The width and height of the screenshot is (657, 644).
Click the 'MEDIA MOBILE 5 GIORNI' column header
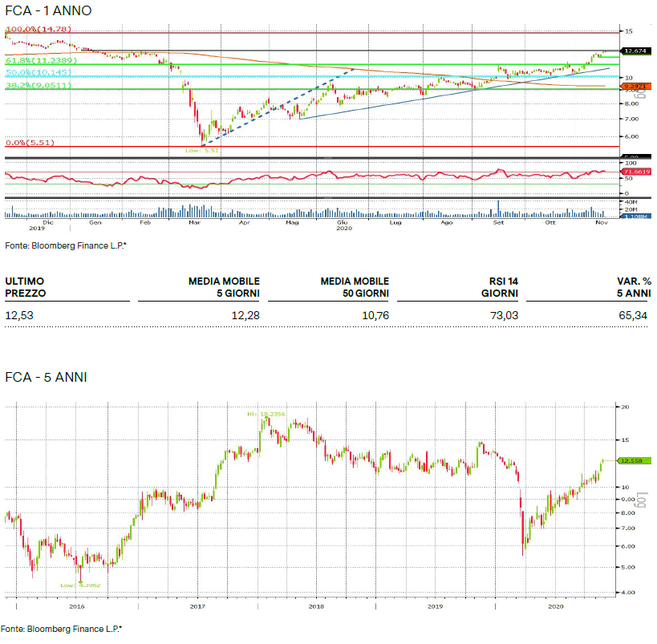[224, 287]
